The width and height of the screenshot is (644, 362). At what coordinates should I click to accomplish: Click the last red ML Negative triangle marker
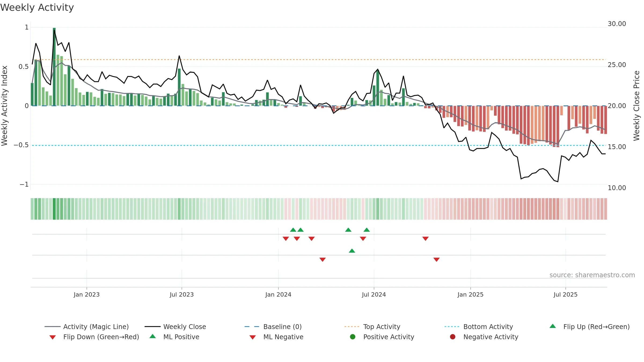(436, 260)
